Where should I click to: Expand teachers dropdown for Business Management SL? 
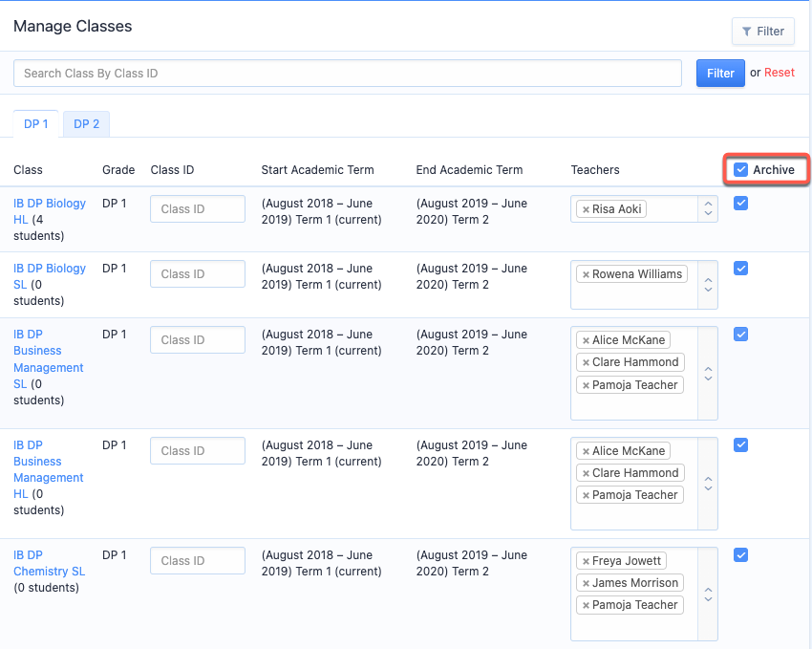click(x=708, y=374)
